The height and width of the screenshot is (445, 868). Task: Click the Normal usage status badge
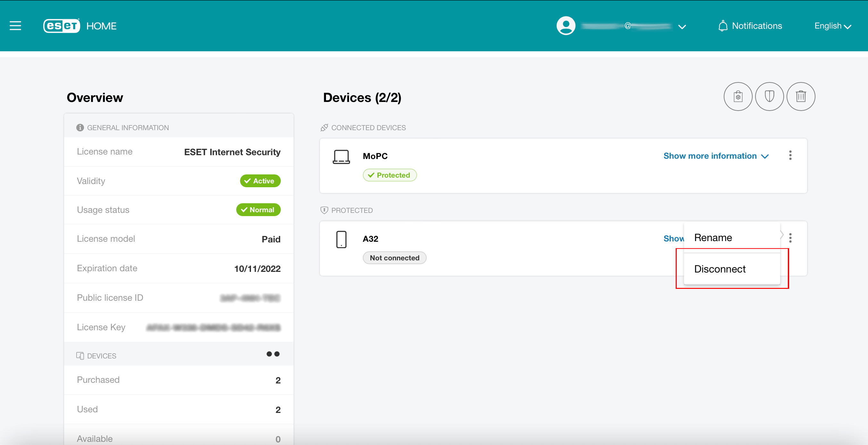pyautogui.click(x=258, y=210)
